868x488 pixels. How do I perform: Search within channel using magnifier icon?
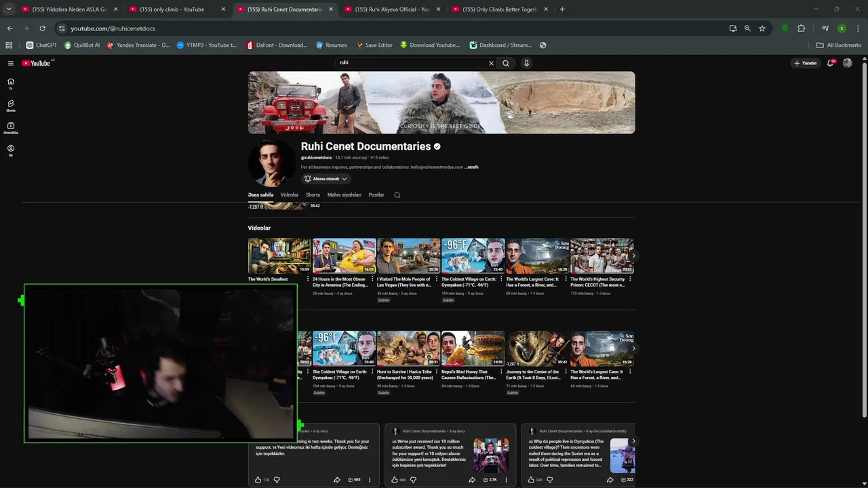click(x=397, y=195)
